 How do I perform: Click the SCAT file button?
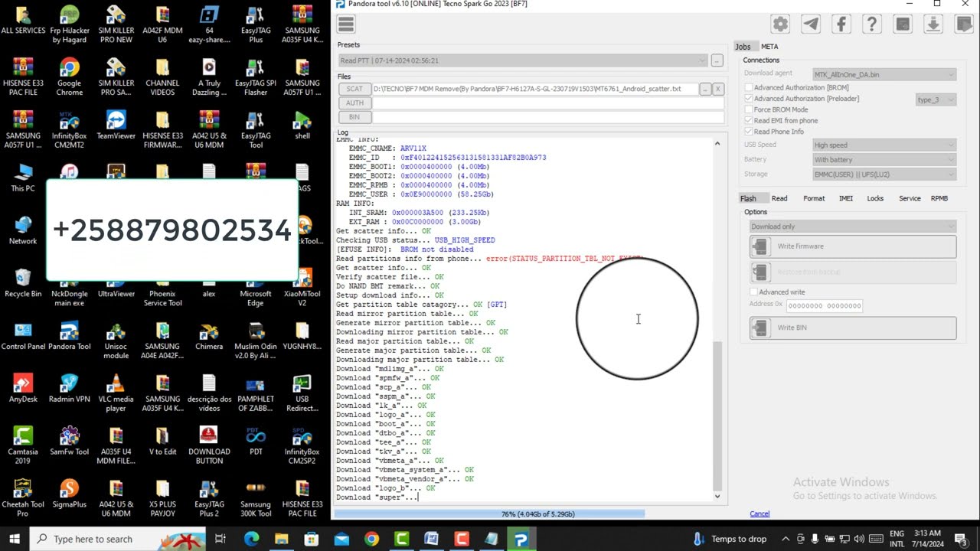pos(354,89)
